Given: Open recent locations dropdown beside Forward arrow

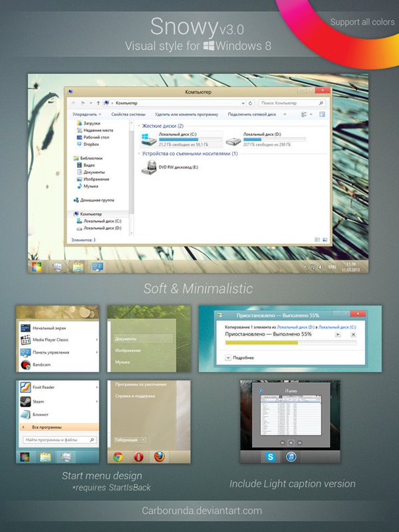Looking at the screenshot, I should pos(91,103).
